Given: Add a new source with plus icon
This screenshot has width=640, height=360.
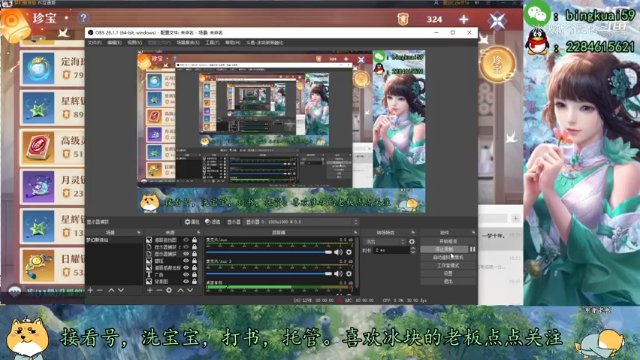Looking at the screenshot, I should [x=150, y=290].
